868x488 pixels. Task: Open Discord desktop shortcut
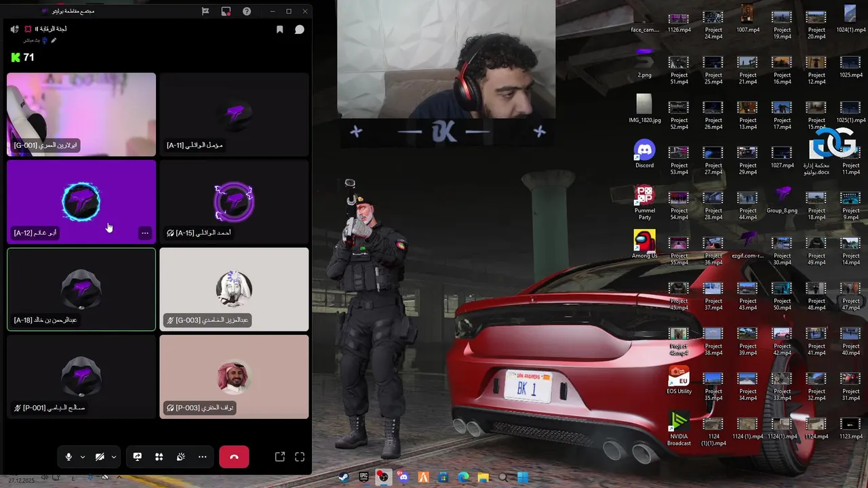644,155
